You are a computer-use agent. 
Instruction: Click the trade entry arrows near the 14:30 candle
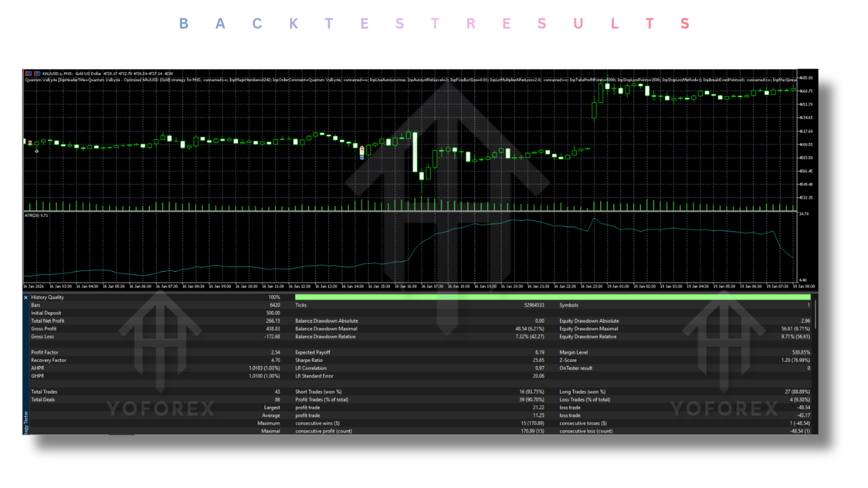click(x=361, y=152)
